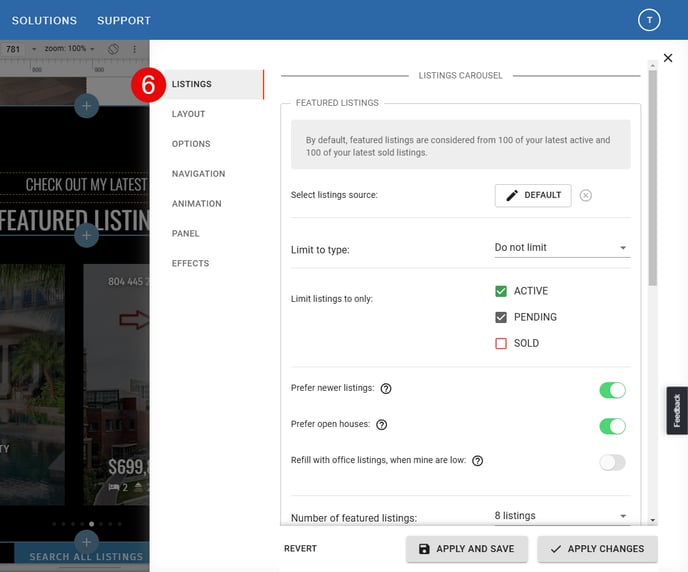
Task: Open help for Prefer newer listings
Action: click(x=386, y=389)
